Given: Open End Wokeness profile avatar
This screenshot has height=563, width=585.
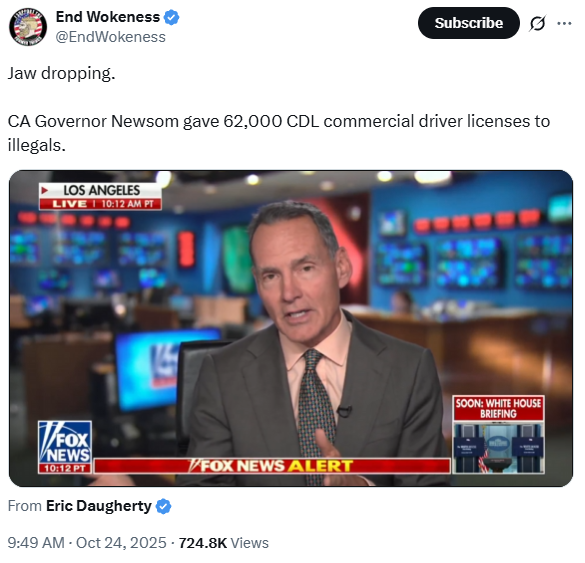Looking at the screenshot, I should (x=28, y=27).
